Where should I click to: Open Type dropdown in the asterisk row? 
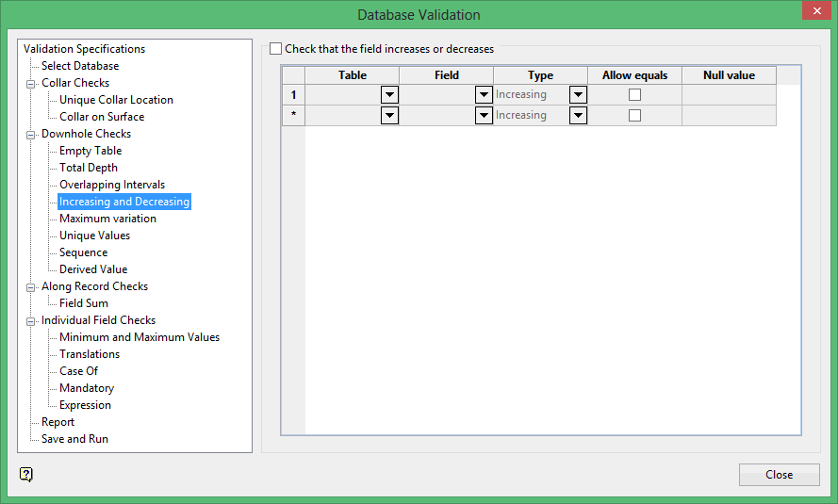[578, 115]
